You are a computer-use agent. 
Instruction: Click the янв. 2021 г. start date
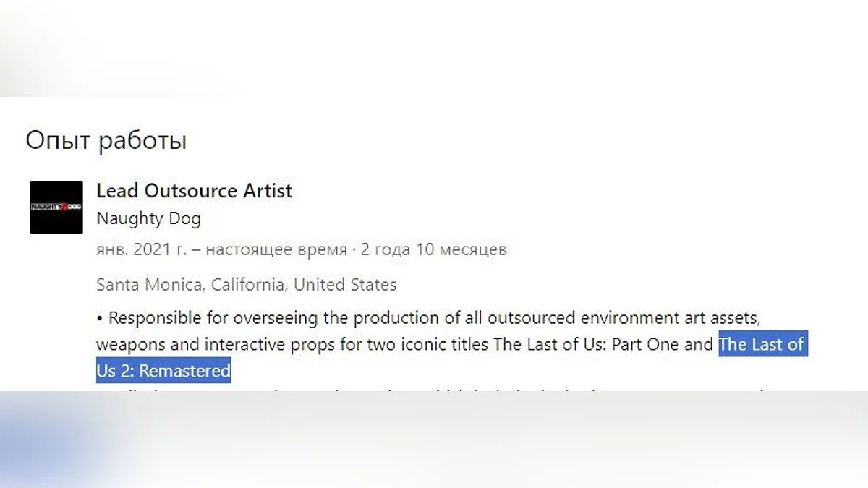click(x=141, y=250)
